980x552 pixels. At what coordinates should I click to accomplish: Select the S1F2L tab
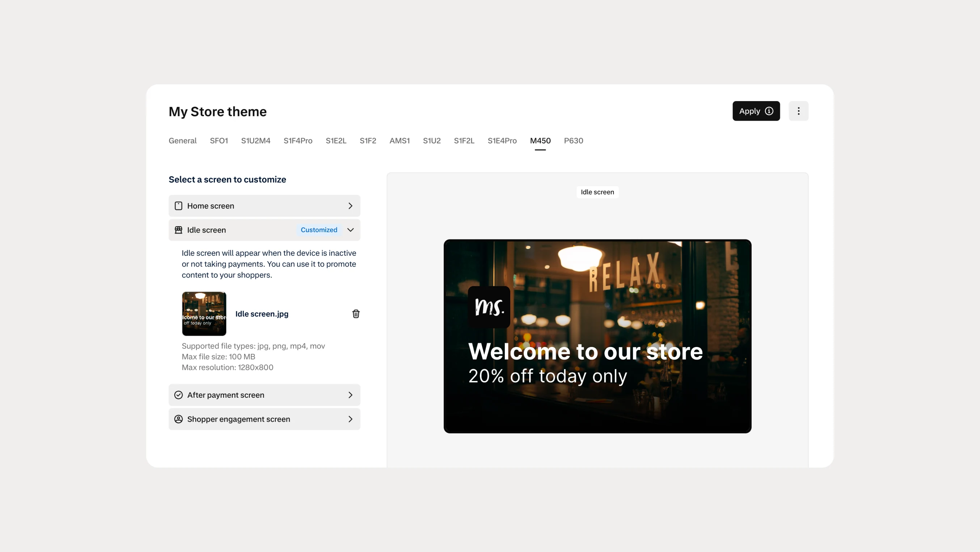point(464,141)
